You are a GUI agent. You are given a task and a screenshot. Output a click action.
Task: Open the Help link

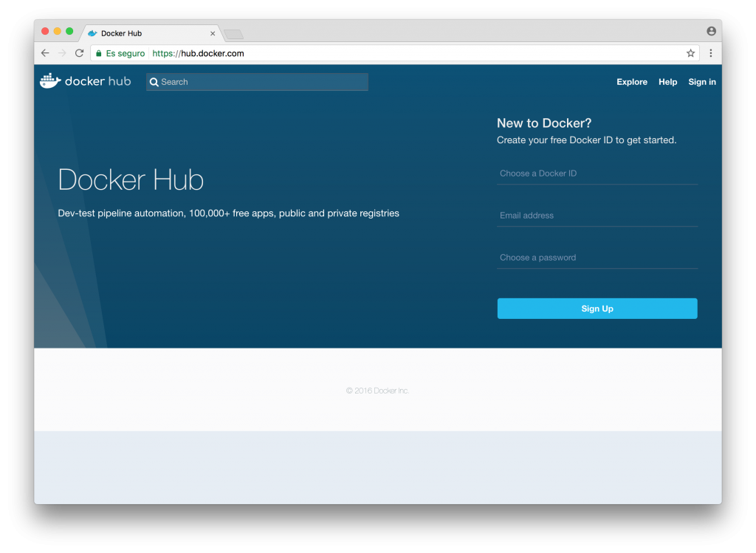tap(667, 82)
